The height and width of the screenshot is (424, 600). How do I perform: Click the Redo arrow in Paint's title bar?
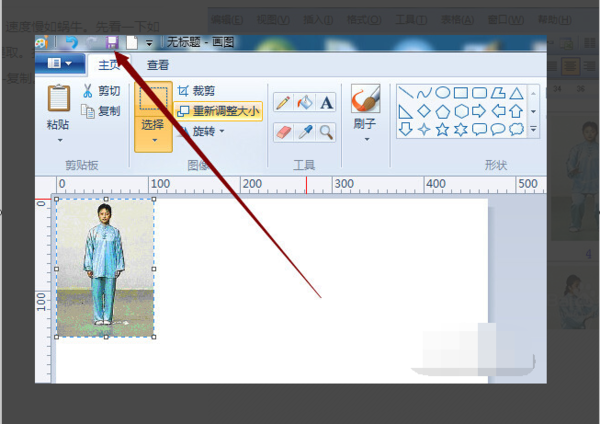[x=91, y=42]
